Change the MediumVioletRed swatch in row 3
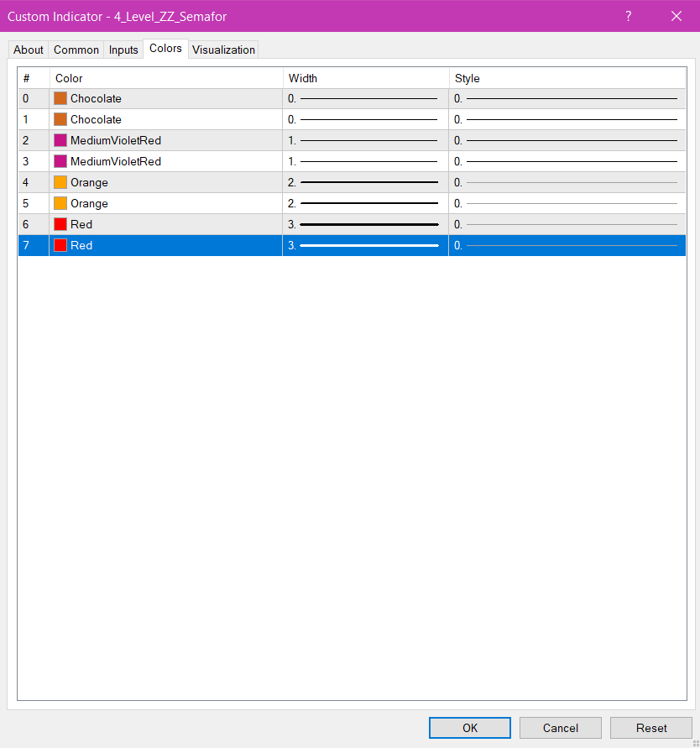 tap(60, 161)
